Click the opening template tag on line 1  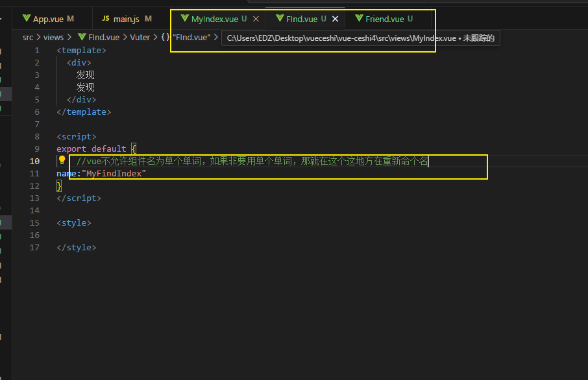tap(81, 50)
